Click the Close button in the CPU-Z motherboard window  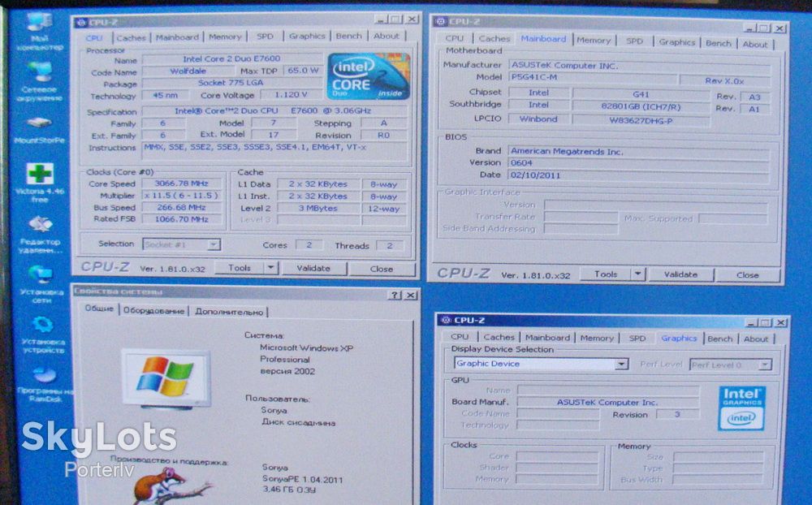pyautogui.click(x=747, y=275)
